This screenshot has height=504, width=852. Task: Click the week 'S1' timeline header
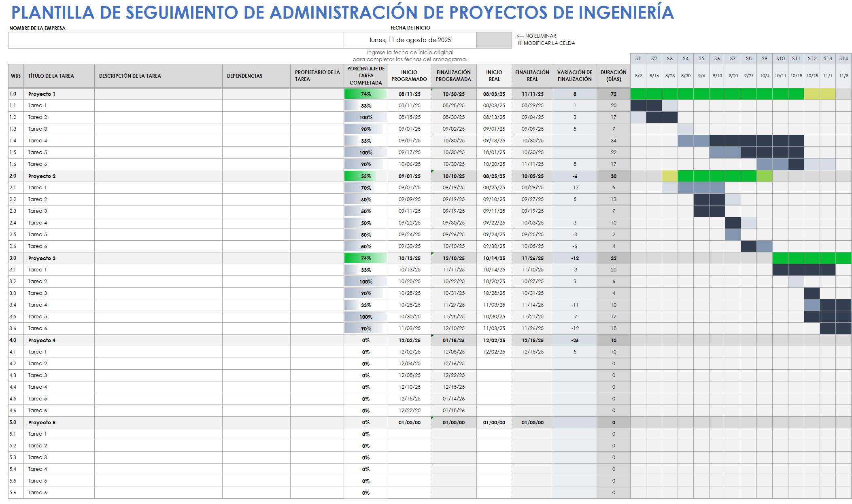tap(638, 59)
